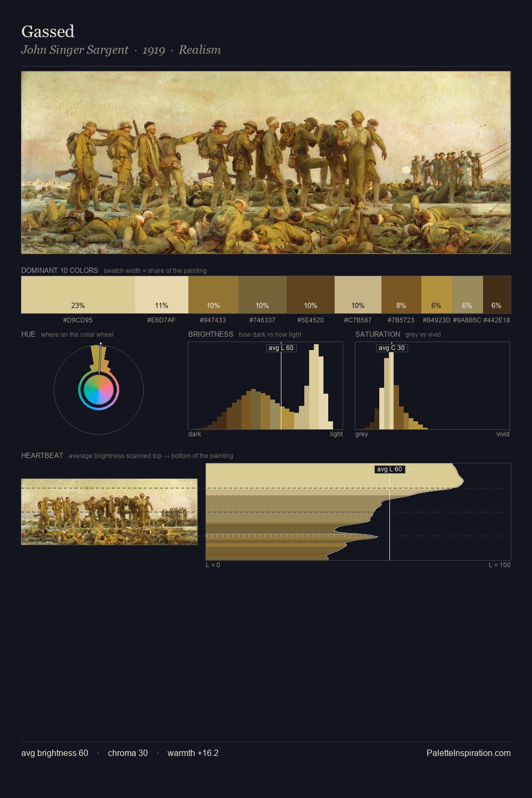
Task: Pick the #746337 olive swatch
Action: (x=262, y=295)
